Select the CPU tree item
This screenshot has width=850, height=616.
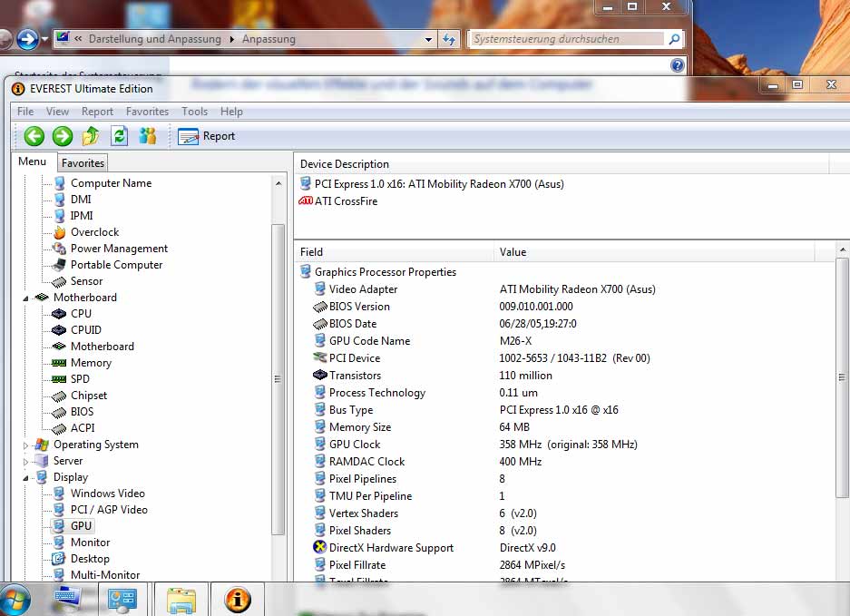pyautogui.click(x=82, y=313)
